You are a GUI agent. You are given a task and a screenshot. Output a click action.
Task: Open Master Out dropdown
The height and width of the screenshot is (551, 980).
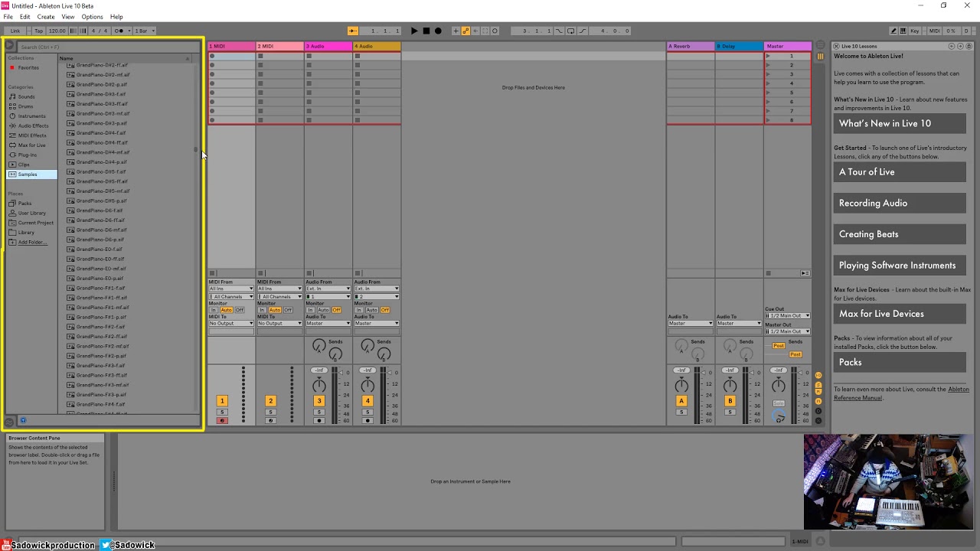(788, 331)
